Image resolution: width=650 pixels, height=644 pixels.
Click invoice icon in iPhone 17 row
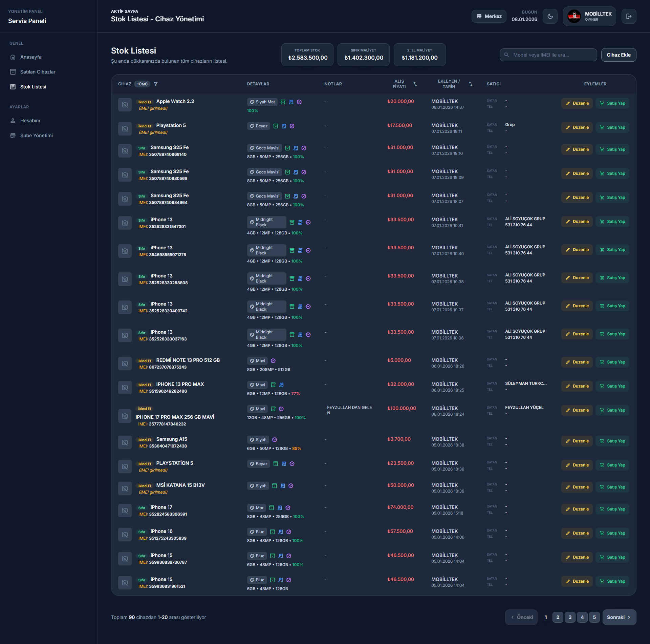coord(280,508)
